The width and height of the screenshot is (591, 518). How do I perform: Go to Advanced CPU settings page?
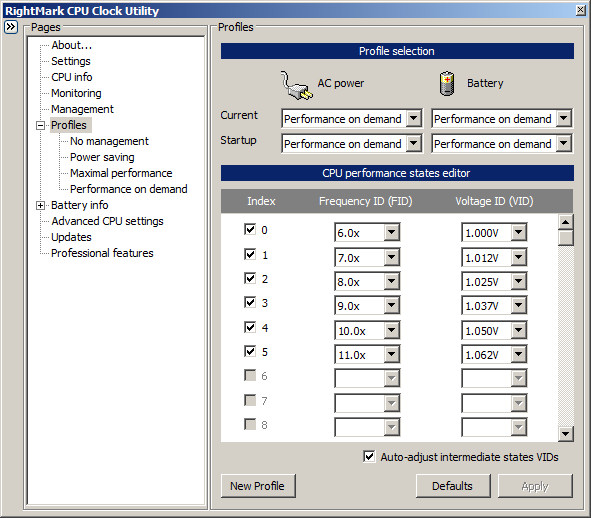coord(107,221)
